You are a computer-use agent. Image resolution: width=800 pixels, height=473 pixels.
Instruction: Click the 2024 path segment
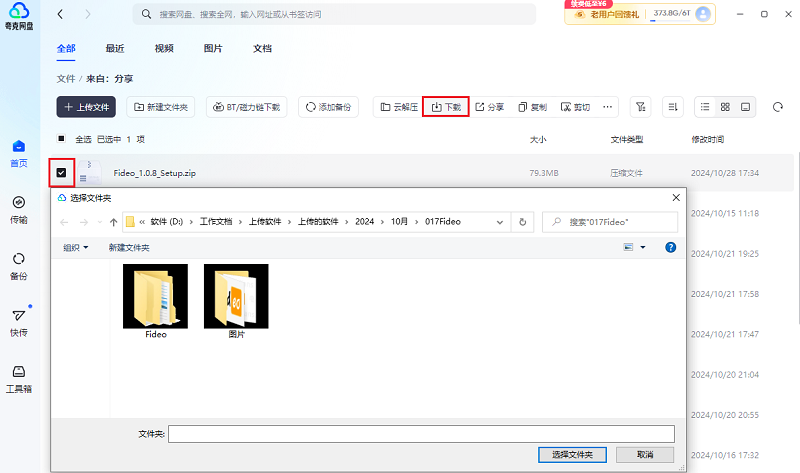[364, 222]
